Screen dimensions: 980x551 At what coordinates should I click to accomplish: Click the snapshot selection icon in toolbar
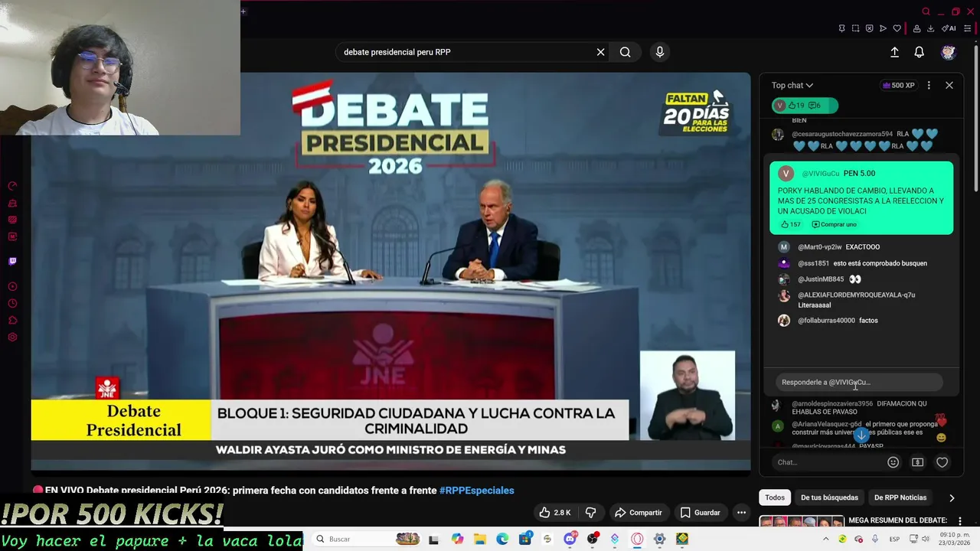tap(855, 28)
